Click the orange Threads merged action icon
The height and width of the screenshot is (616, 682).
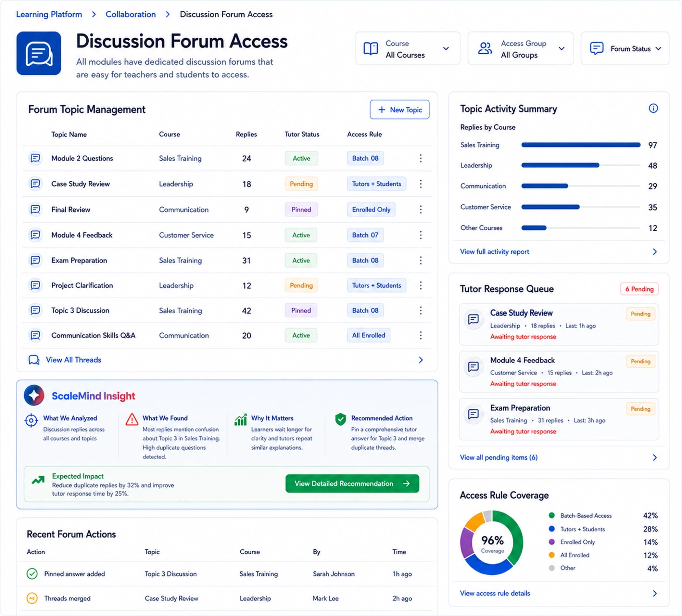[x=32, y=598]
